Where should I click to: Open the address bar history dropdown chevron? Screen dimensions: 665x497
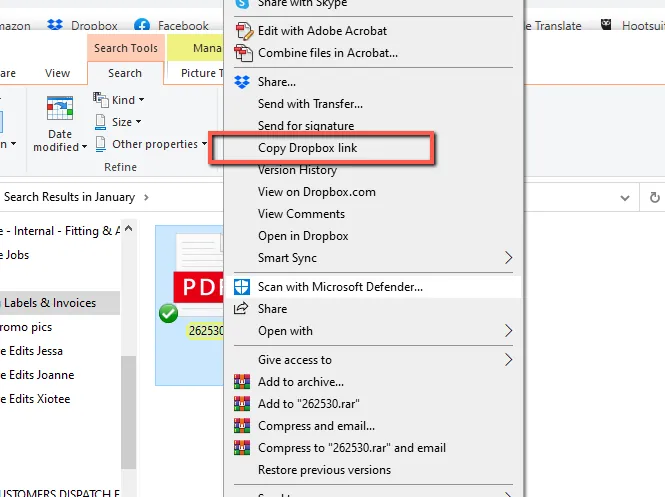625,198
